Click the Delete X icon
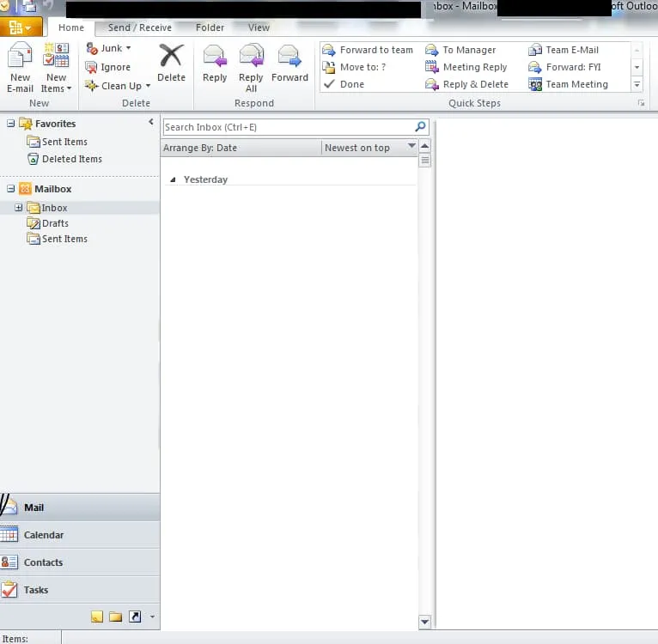This screenshot has height=644, width=658. [x=171, y=57]
